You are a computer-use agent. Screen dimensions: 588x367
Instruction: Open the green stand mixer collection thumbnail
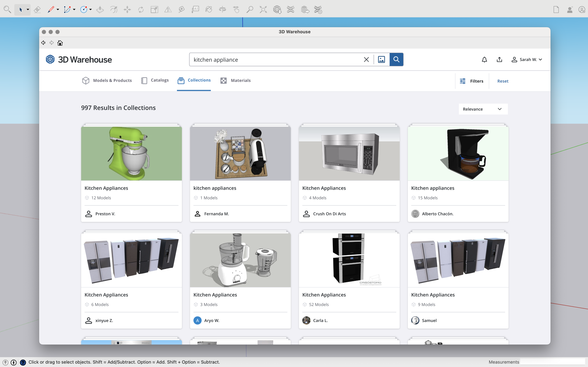point(131,153)
